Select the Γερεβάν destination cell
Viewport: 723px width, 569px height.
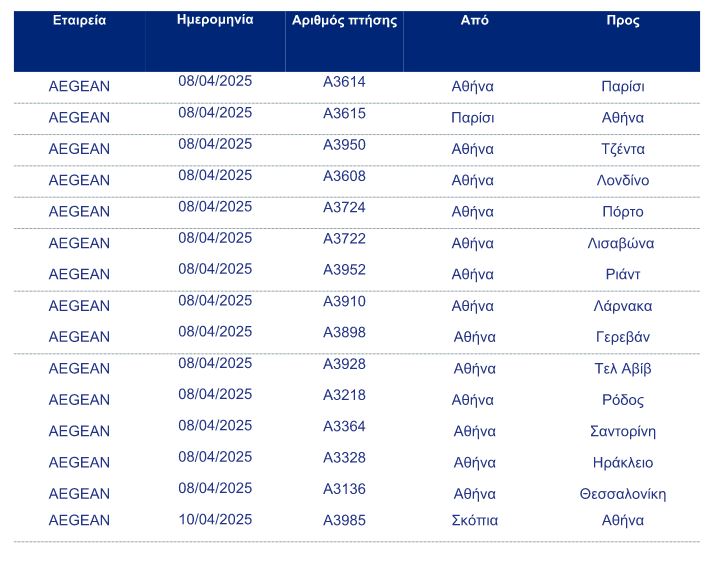[623, 338]
